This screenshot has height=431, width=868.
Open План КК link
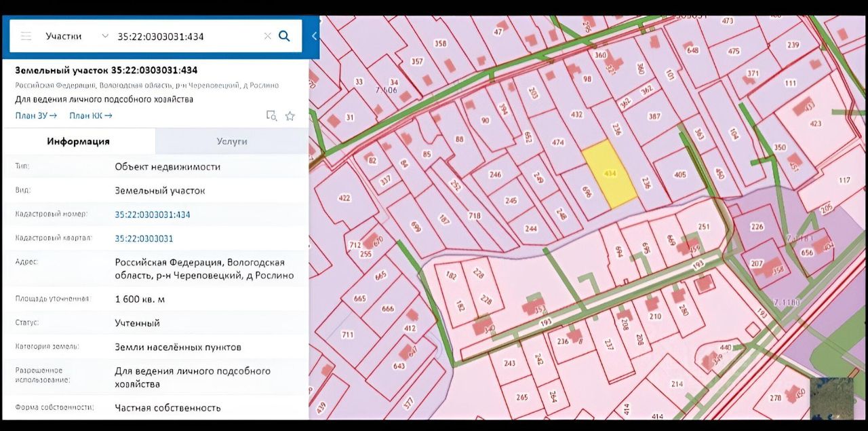coord(91,115)
